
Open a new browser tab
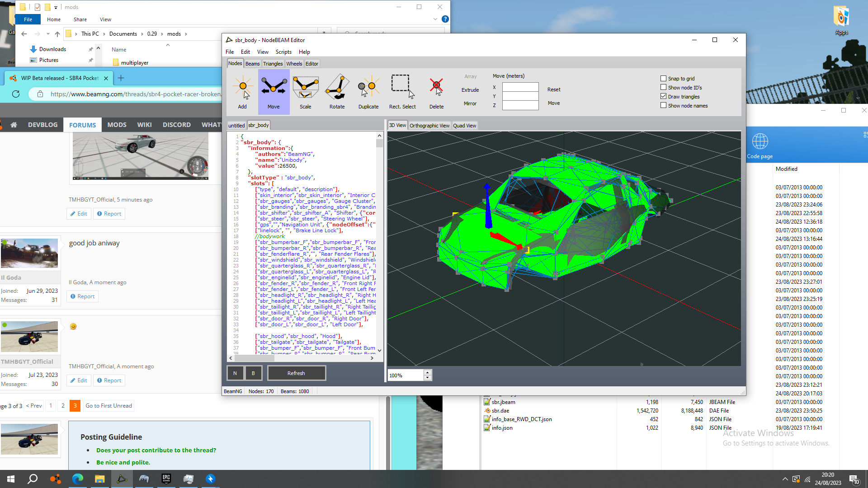pos(121,78)
